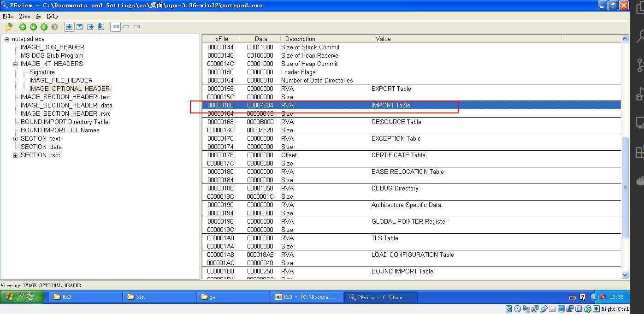This screenshot has width=644, height=314.
Task: Select IMAGE_DOS_HEADER in the tree
Action: click(x=53, y=47)
